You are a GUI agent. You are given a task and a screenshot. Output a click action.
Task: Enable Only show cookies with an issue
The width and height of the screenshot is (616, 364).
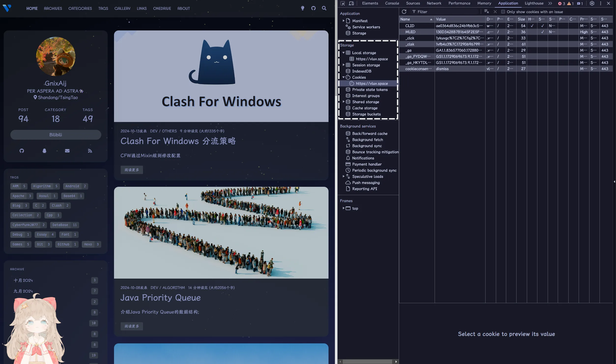[503, 12]
